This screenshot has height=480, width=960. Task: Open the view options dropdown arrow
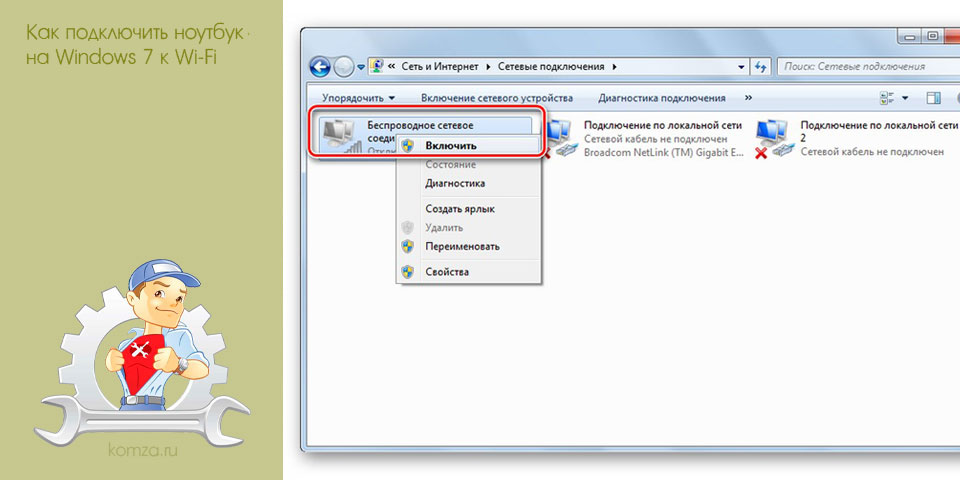pos(905,98)
